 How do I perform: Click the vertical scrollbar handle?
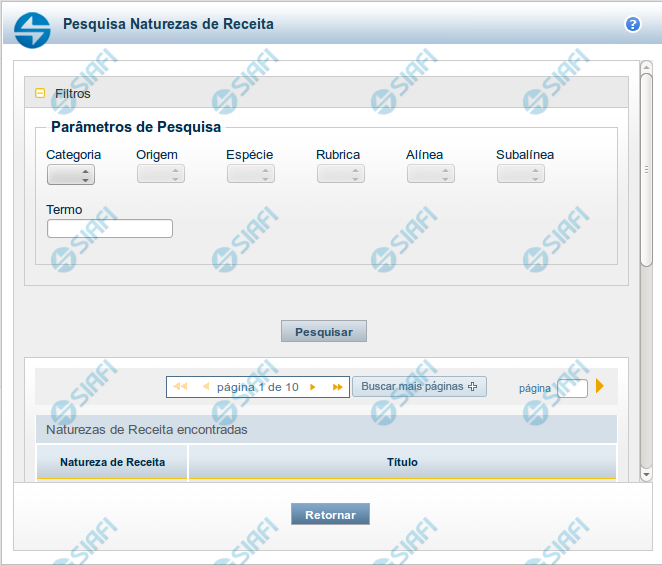coord(646,170)
